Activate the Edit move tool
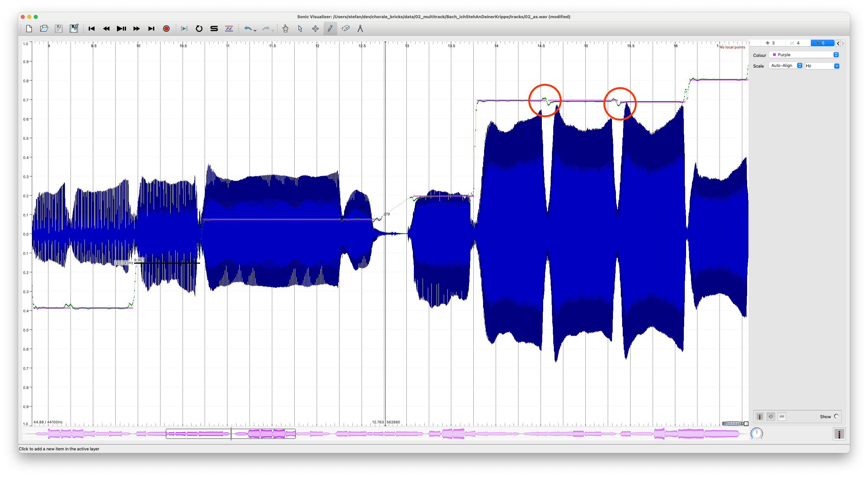 pos(315,29)
